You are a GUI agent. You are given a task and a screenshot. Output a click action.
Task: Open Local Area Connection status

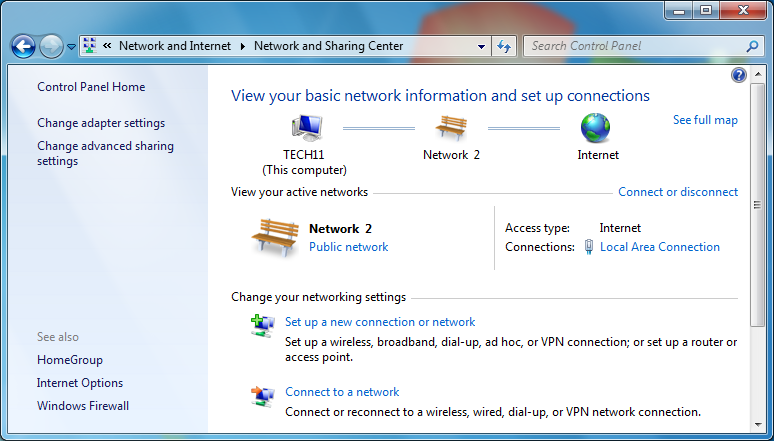pos(659,247)
